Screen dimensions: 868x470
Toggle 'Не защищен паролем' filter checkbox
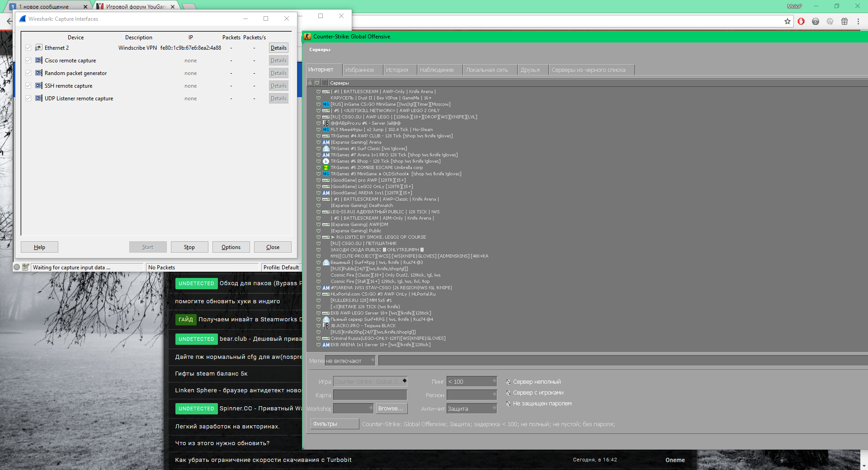point(508,404)
